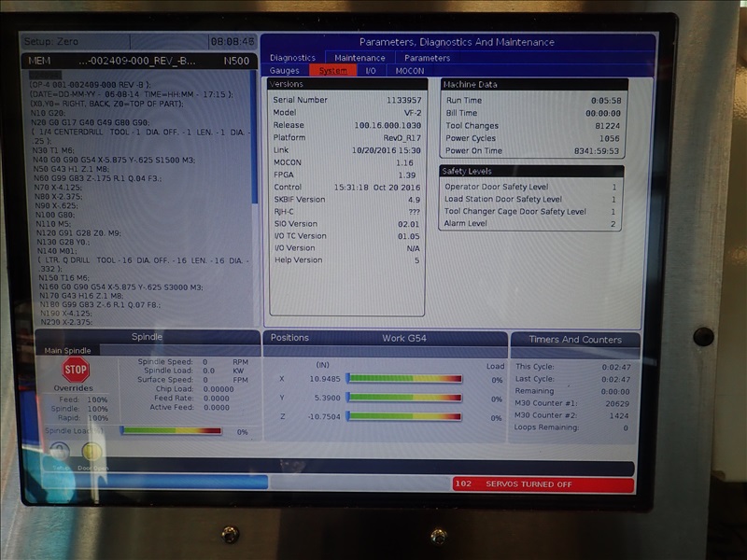
Task: Switch to the I/O sub-tab
Action: pyautogui.click(x=371, y=71)
